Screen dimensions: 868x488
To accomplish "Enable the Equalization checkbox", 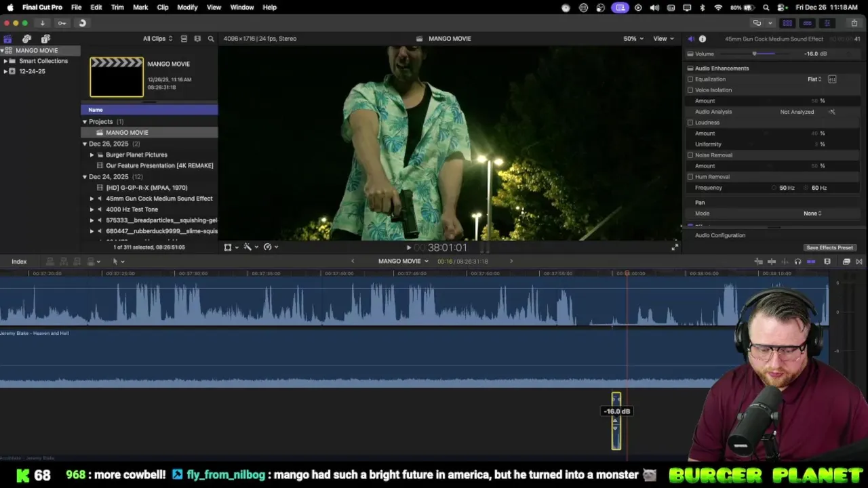I will click(x=690, y=79).
